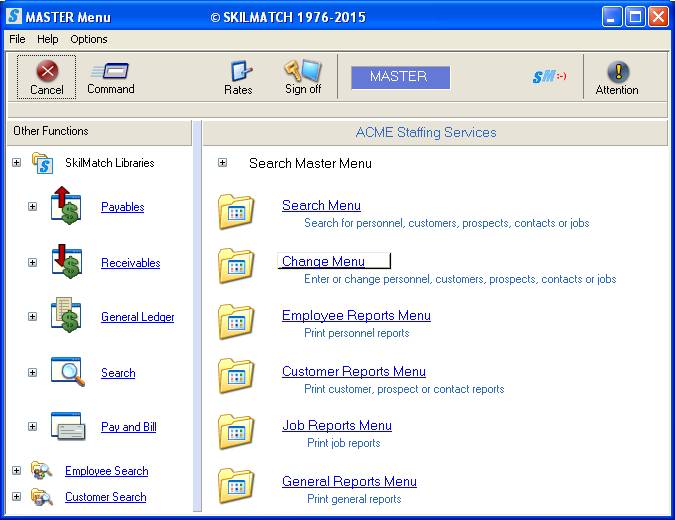Click the Pay and Bill link
This screenshot has width=675, height=520.
pos(128,427)
